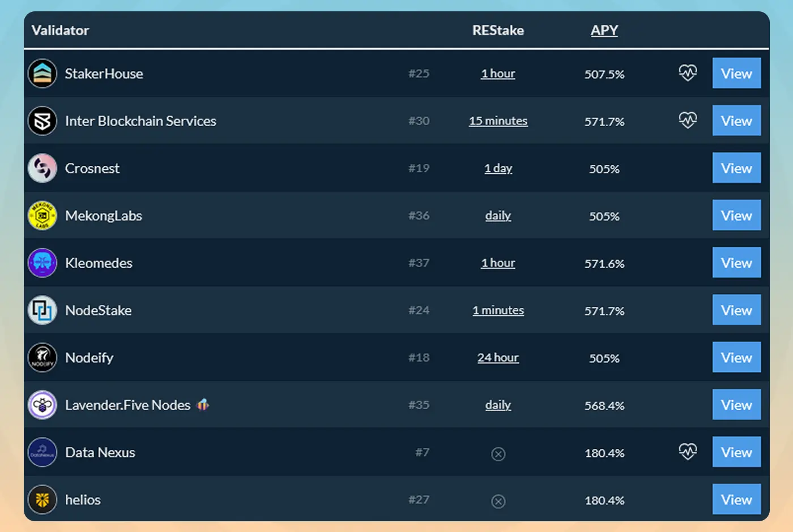Viewport: 793px width, 532px height.
Task: Open the 15 minutes REStake link
Action: click(498, 121)
